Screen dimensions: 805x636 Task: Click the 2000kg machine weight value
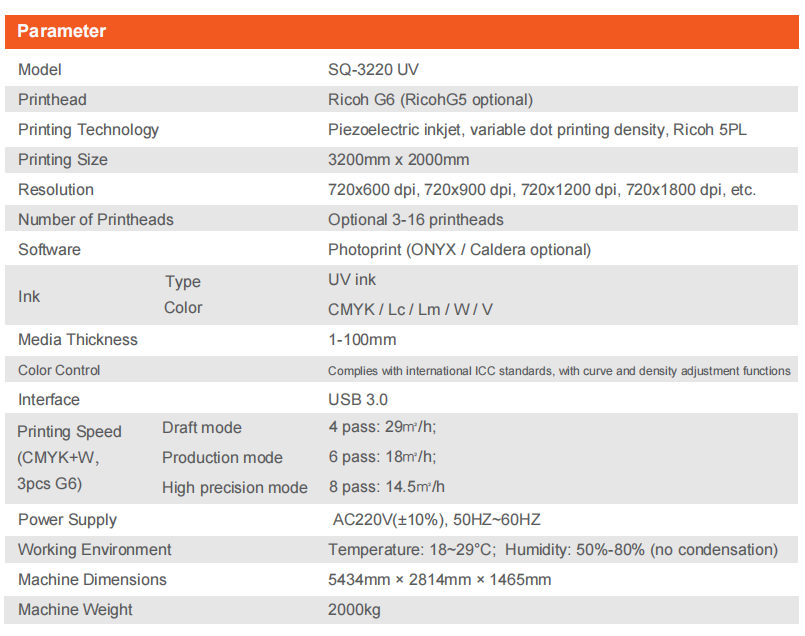tap(354, 610)
